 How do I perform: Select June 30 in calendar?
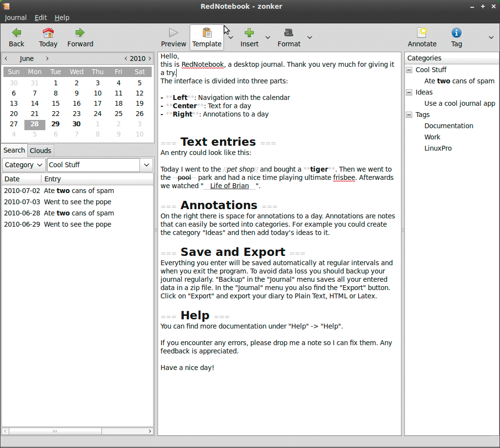77,124
